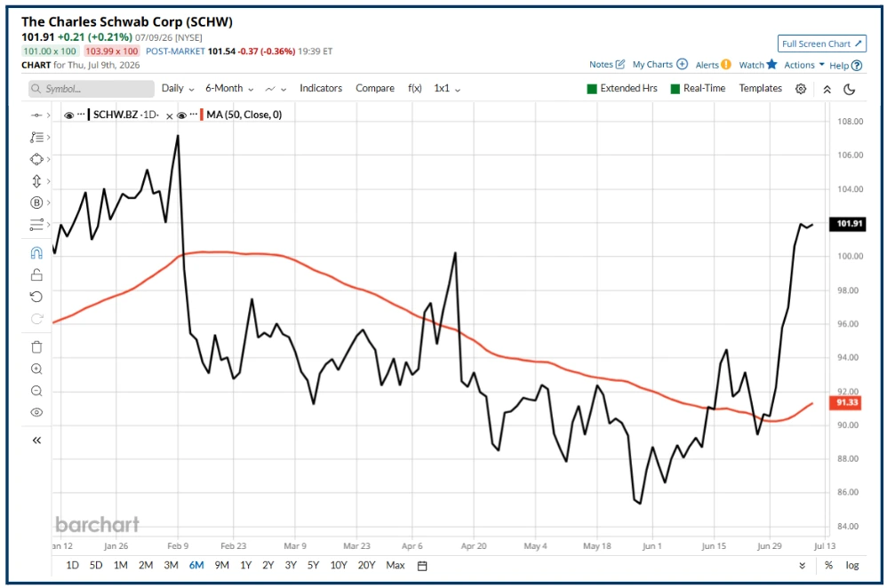Click the trash delete drawings icon
The height and width of the screenshot is (588, 887).
click(x=36, y=347)
